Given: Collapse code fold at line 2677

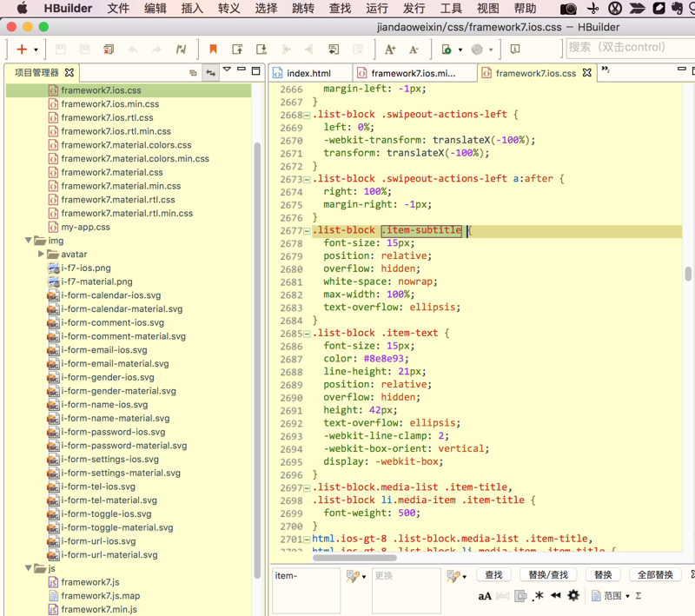Looking at the screenshot, I should coord(307,231).
